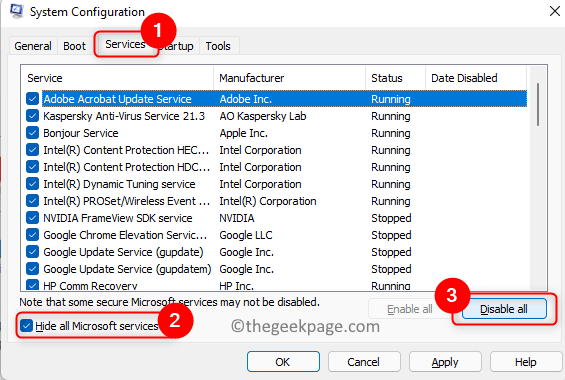
Task: Open the General tab
Action: tap(33, 46)
